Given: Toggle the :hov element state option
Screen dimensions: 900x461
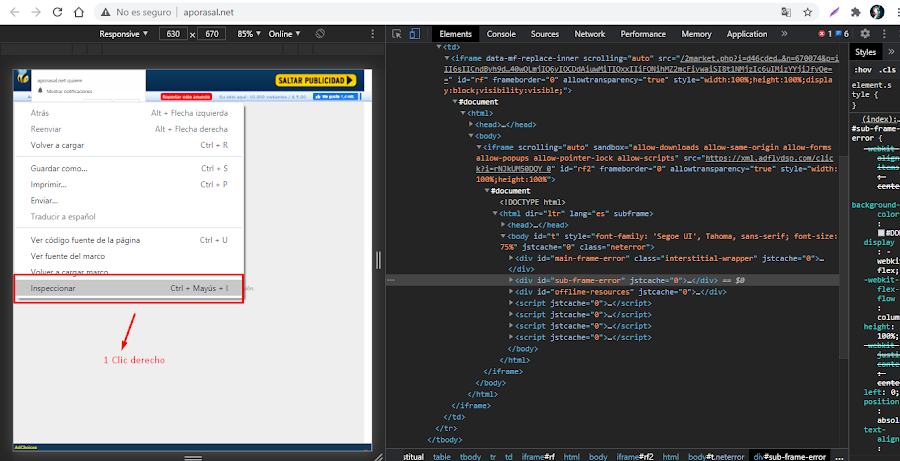Looking at the screenshot, I should [x=863, y=70].
